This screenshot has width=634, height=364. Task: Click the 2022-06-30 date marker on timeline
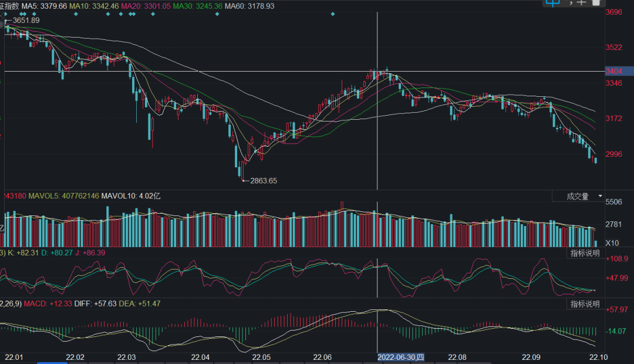[x=401, y=357]
